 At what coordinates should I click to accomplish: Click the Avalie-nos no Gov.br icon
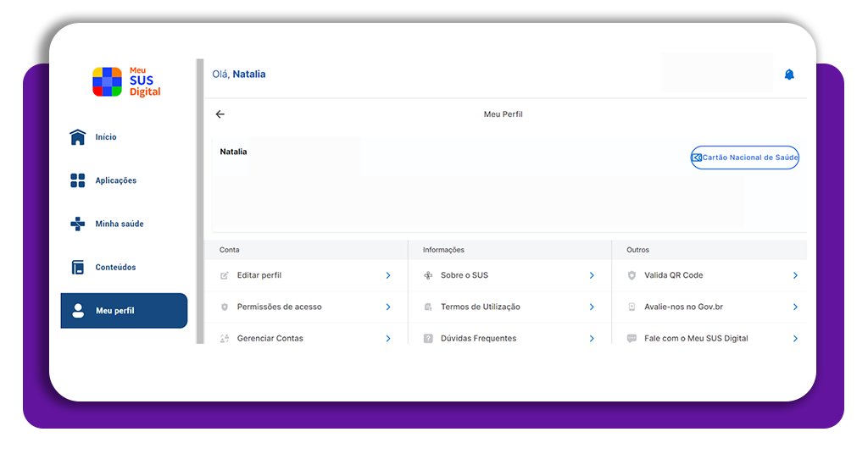tap(632, 307)
